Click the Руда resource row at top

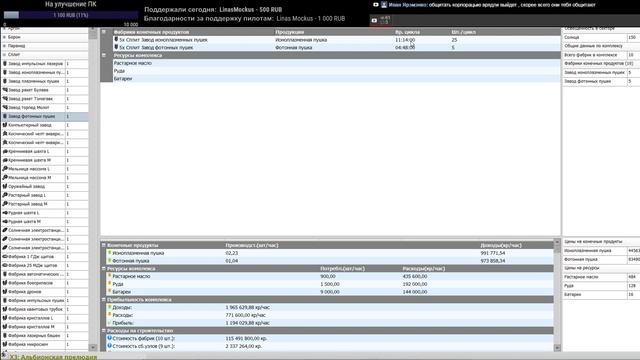(x=337, y=71)
